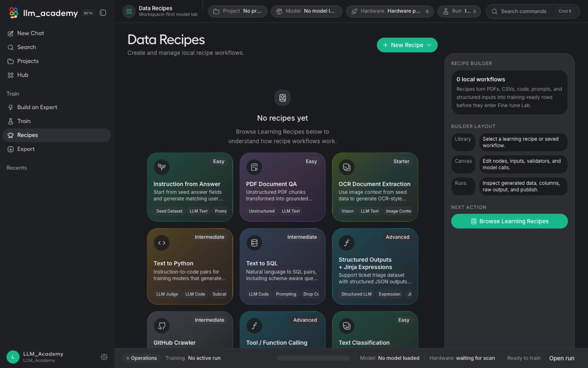
Task: Click the 0 local workflows heading
Action: pyautogui.click(x=481, y=79)
